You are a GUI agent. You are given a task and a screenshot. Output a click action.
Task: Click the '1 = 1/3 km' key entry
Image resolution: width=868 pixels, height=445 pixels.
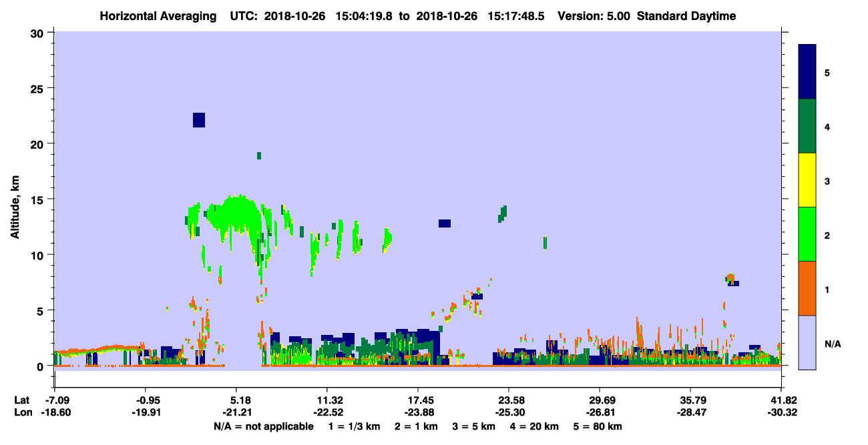(353, 426)
